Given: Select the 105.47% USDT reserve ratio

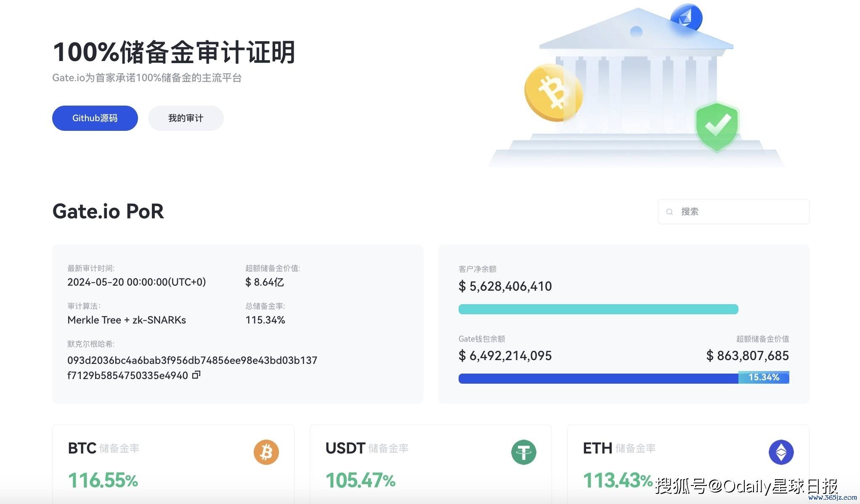Looking at the screenshot, I should pos(361,480).
